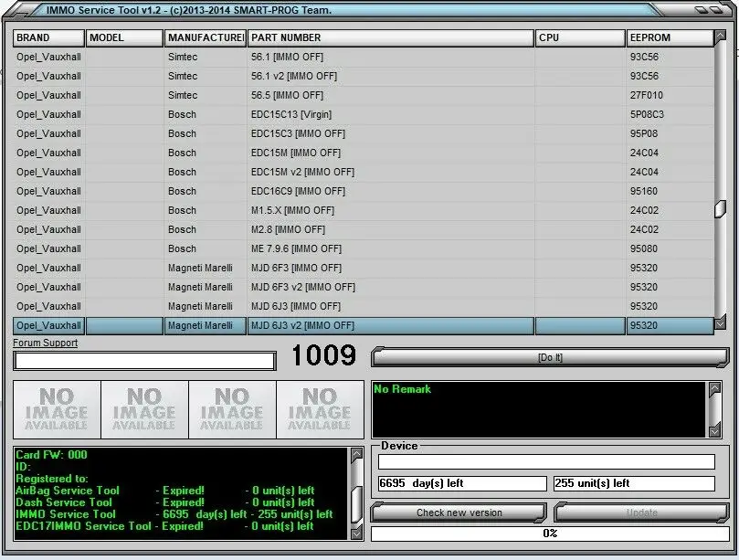Image resolution: width=739 pixels, height=560 pixels.
Task: Select the EDC16C9 [IMMO OFF] entry
Action: tap(364, 191)
